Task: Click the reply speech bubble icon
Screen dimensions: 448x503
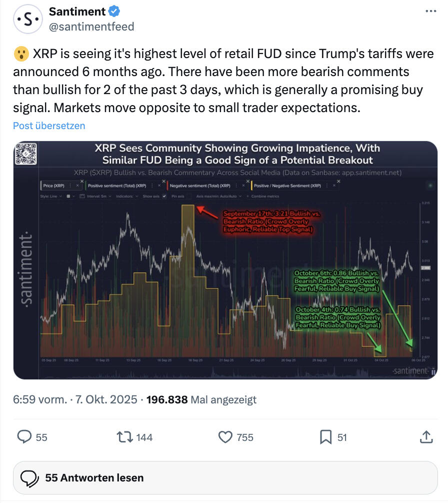Action: 25,437
